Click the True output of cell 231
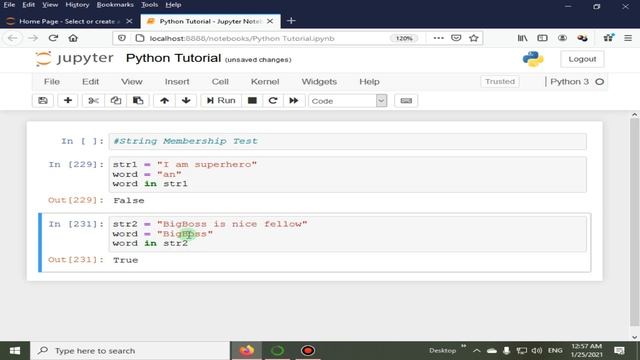 (x=126, y=260)
